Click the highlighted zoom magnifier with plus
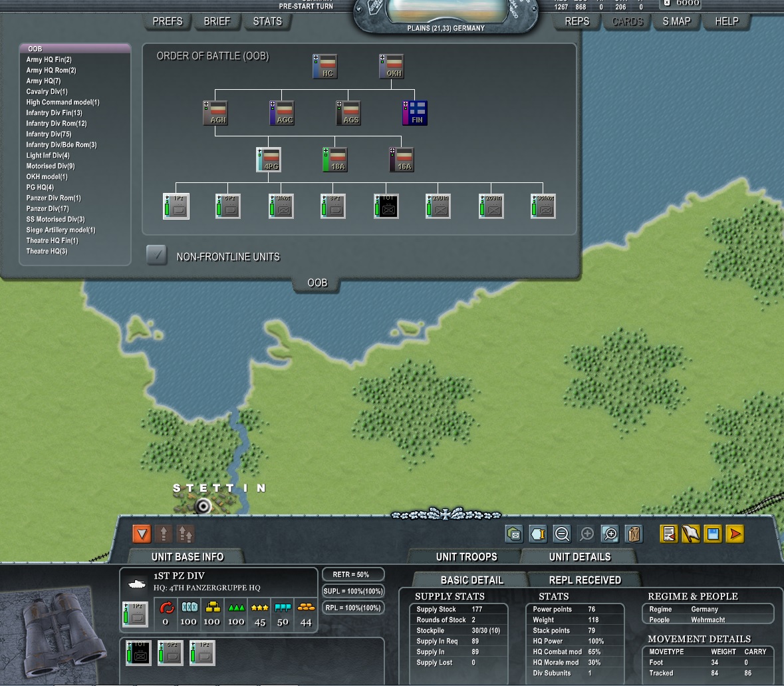 point(610,534)
